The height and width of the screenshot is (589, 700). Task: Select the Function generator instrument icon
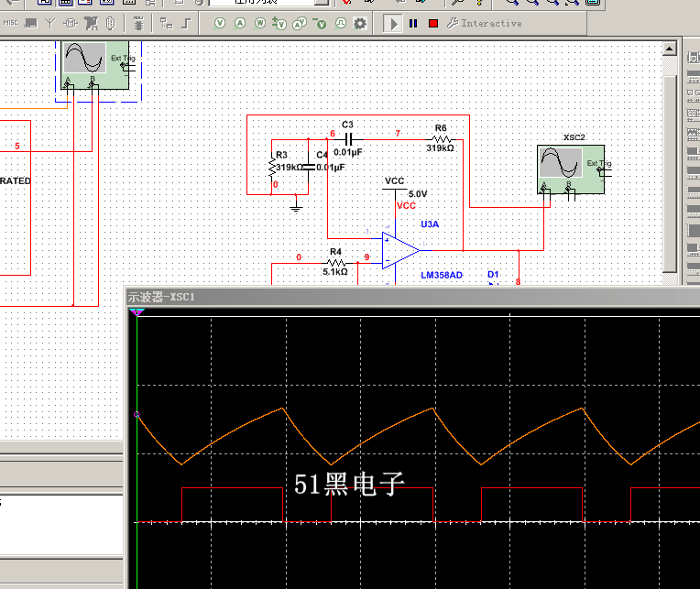[694, 76]
